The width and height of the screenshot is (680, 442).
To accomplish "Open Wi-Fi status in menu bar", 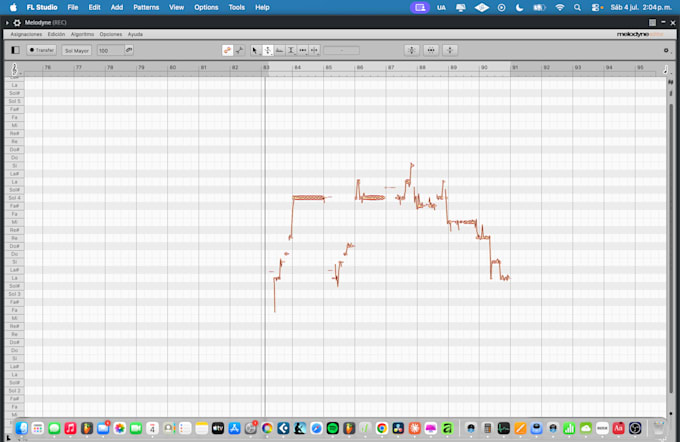I will [x=560, y=7].
